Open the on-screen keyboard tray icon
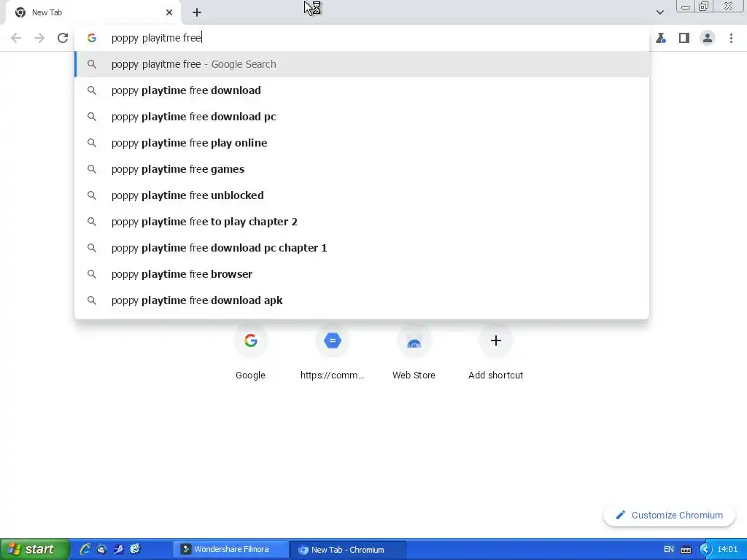The height and width of the screenshot is (560, 747). 686,550
